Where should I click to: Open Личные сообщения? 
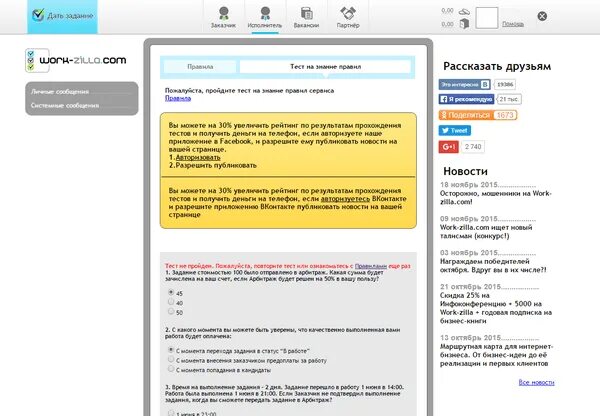coord(60,92)
